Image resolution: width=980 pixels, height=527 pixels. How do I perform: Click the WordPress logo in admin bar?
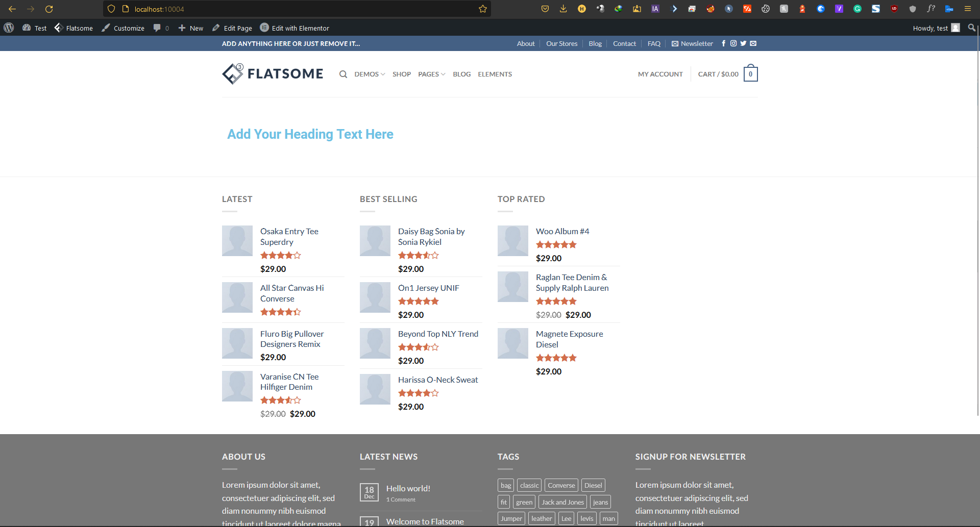click(9, 28)
